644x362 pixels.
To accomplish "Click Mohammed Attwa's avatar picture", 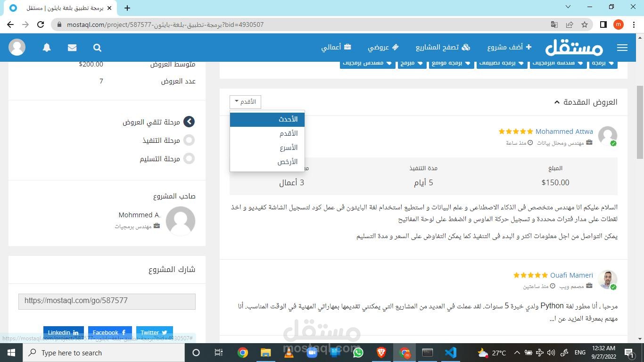I will click(x=608, y=136).
